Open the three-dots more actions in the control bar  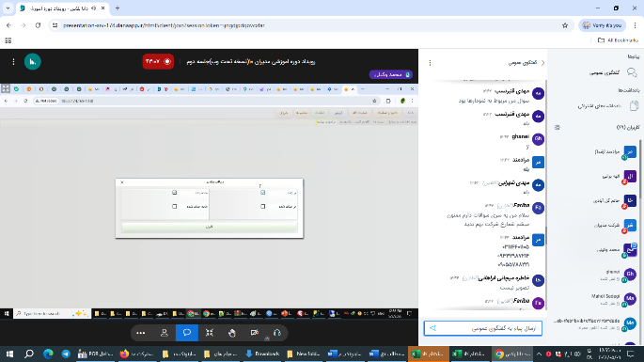tap(140, 333)
